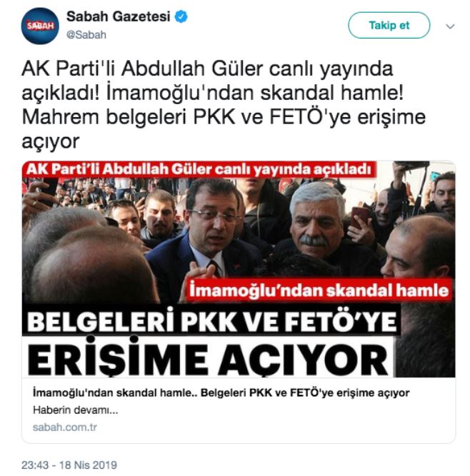Open the news card crowd photo
The image size is (470, 476).
pos(239,269)
